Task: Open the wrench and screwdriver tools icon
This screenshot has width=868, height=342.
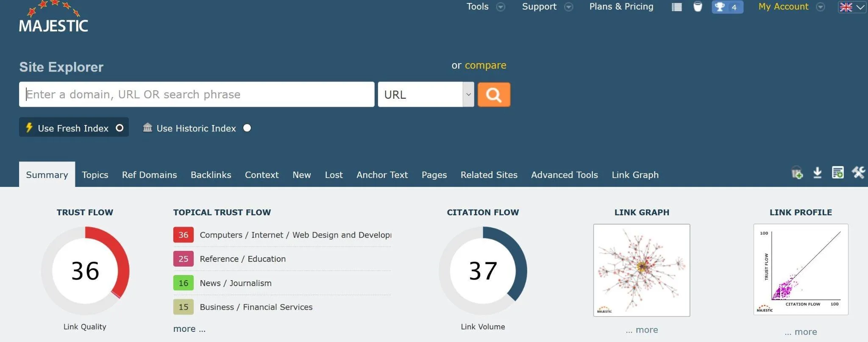Action: click(x=858, y=172)
